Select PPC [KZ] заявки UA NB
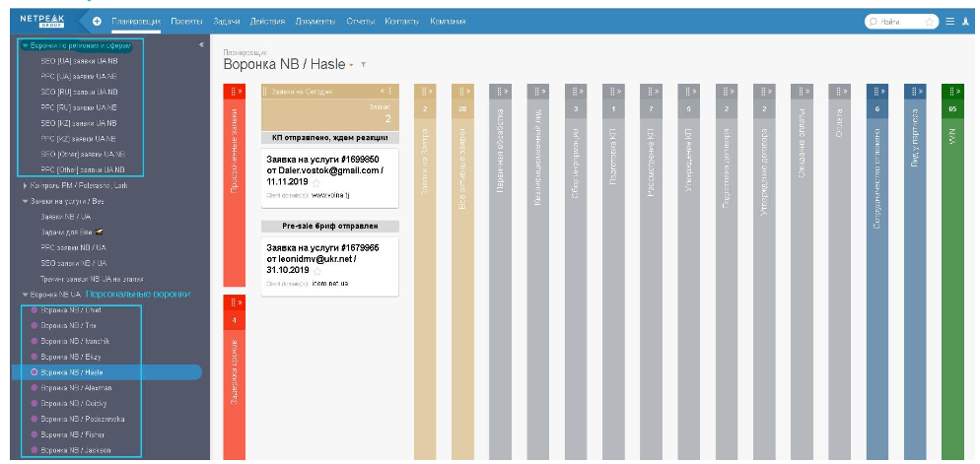 pyautogui.click(x=79, y=139)
